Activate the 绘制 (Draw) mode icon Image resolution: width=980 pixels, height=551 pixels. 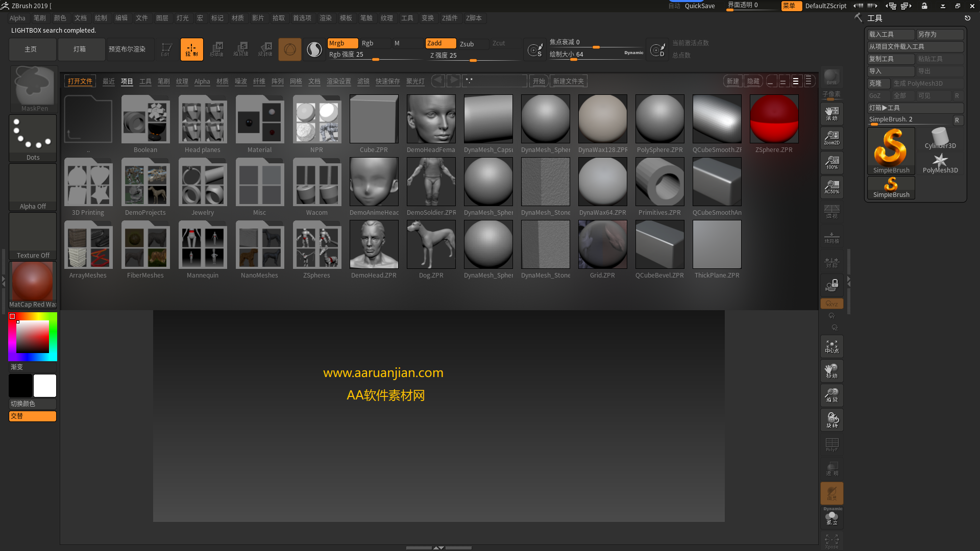pos(191,49)
